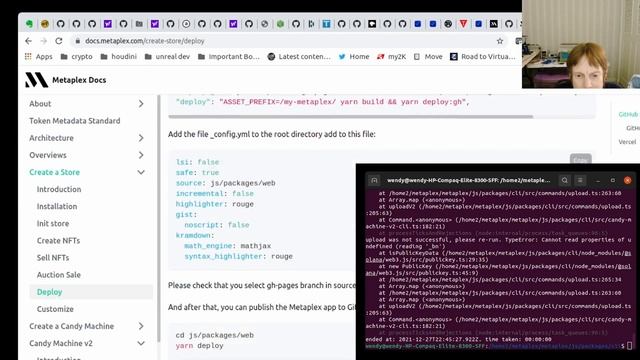Viewport: 640px width, 360px height.
Task: Reload the Metaplex docs page
Action: [59, 41]
